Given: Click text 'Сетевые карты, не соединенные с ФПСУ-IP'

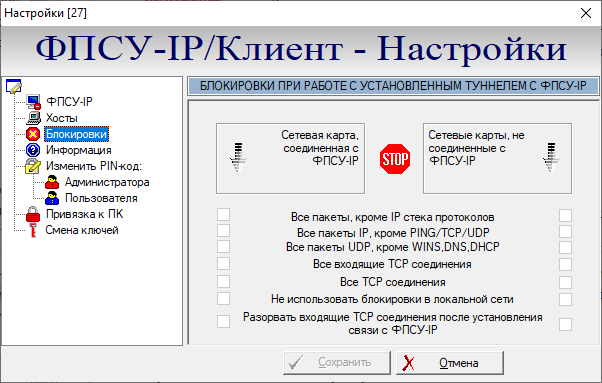Looking at the screenshot, I should coord(476,148).
